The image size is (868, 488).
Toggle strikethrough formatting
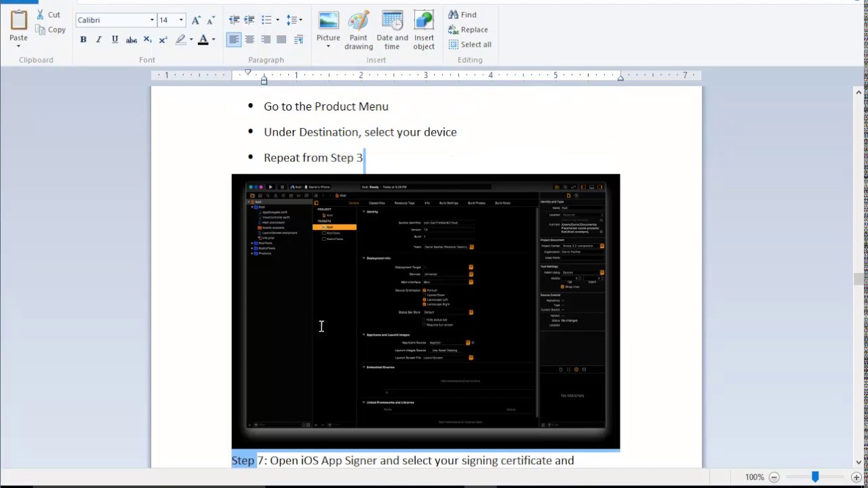click(132, 40)
